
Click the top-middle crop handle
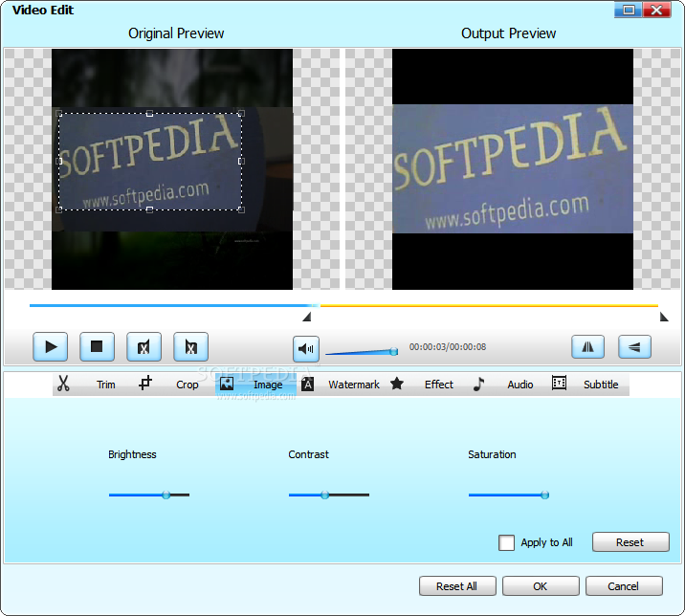(x=149, y=114)
